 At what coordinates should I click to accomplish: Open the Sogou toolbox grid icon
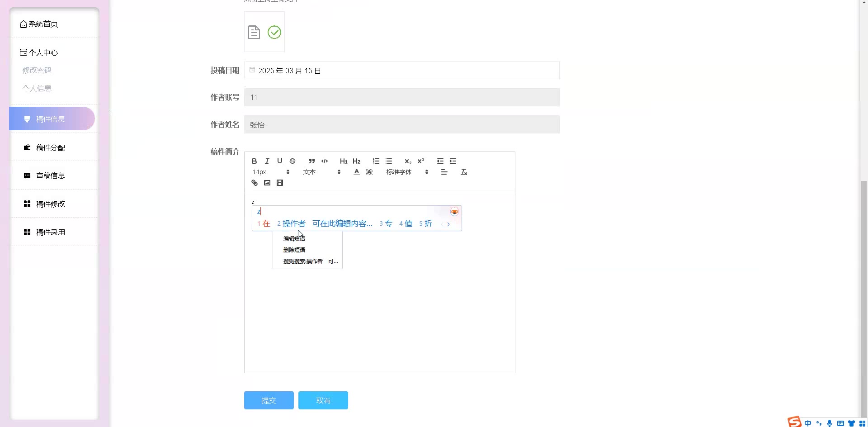point(862,423)
